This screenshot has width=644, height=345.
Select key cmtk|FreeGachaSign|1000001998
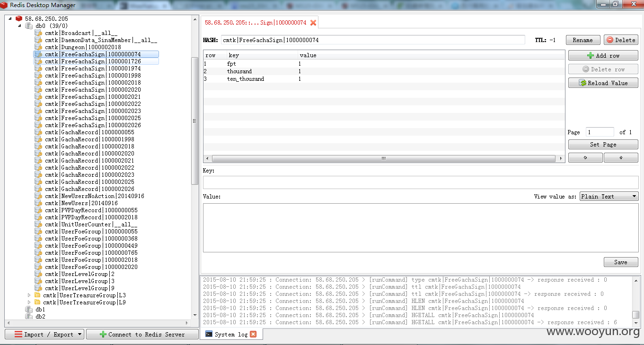click(93, 76)
